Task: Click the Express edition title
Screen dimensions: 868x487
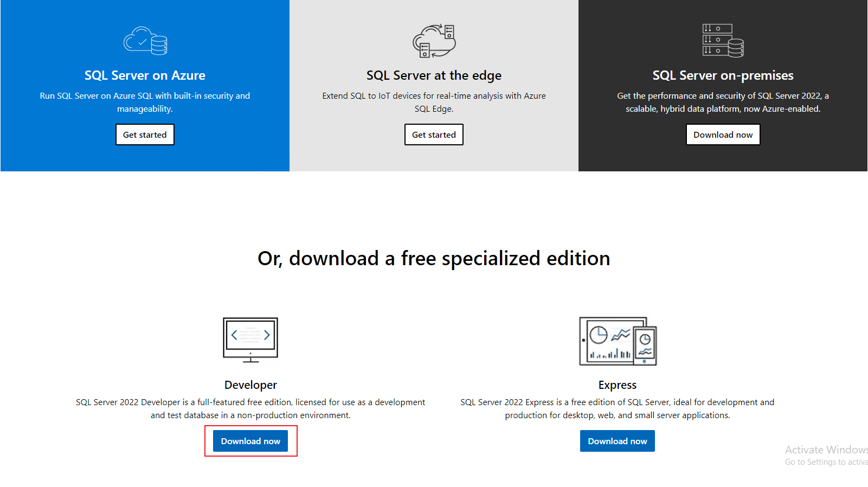Action: coord(618,385)
